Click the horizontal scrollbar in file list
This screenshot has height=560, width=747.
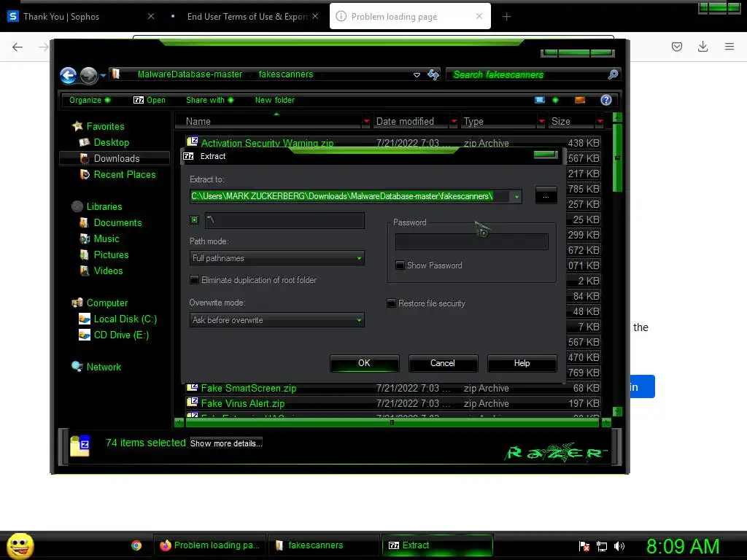pos(392,422)
